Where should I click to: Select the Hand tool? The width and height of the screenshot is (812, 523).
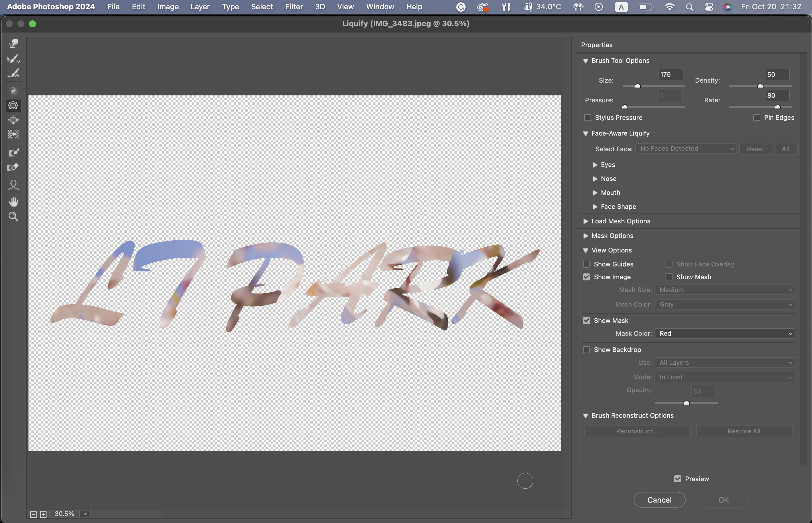(x=13, y=202)
